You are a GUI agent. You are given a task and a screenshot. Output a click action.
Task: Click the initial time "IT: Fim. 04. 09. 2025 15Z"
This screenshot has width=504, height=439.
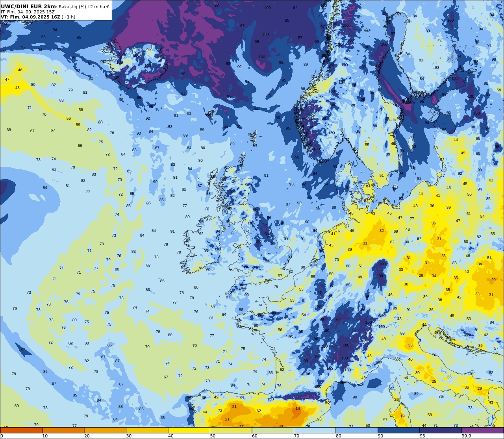28,12
